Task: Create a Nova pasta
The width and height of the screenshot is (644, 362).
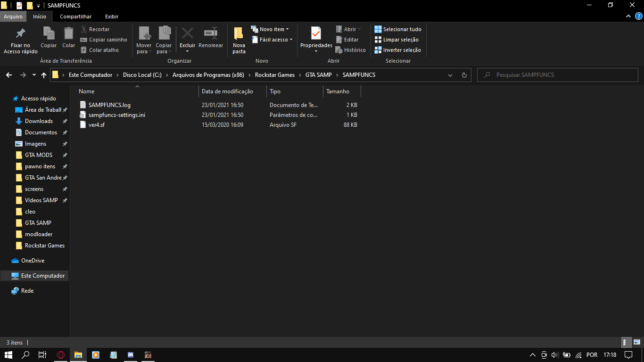Action: [239, 41]
